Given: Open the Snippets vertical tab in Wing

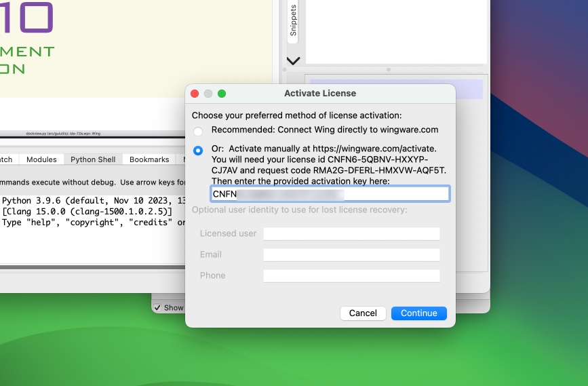Looking at the screenshot, I should (293, 20).
